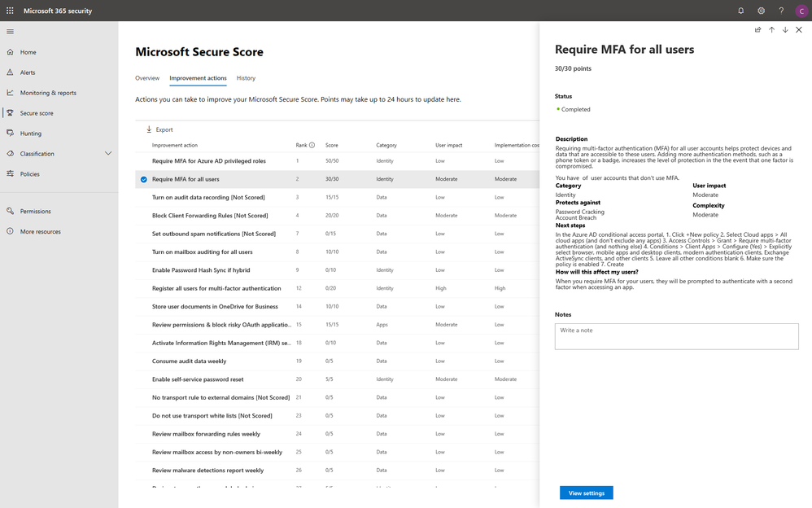The height and width of the screenshot is (508, 812).
Task: Go to previous action with up arrow
Action: tap(771, 29)
